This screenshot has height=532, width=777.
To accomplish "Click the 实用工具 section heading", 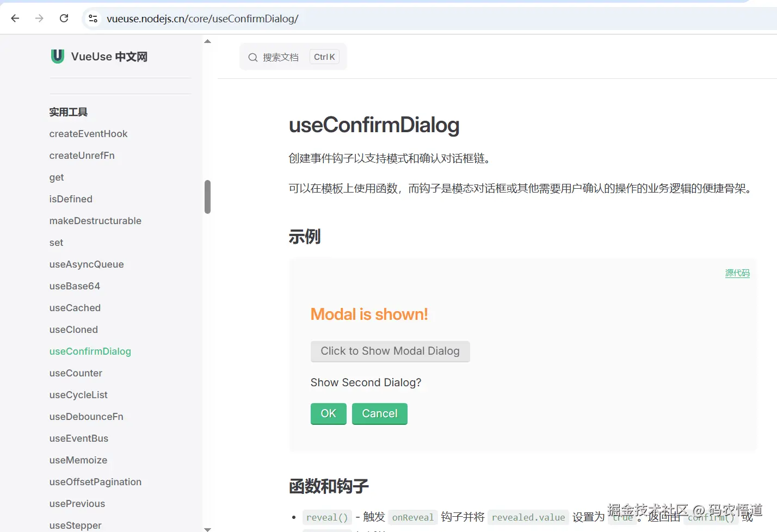I will click(68, 112).
